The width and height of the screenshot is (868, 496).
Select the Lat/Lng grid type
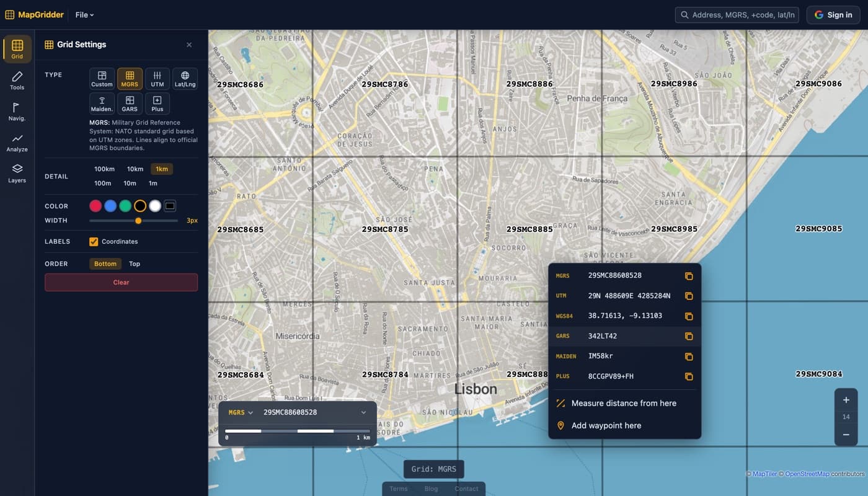pyautogui.click(x=185, y=79)
